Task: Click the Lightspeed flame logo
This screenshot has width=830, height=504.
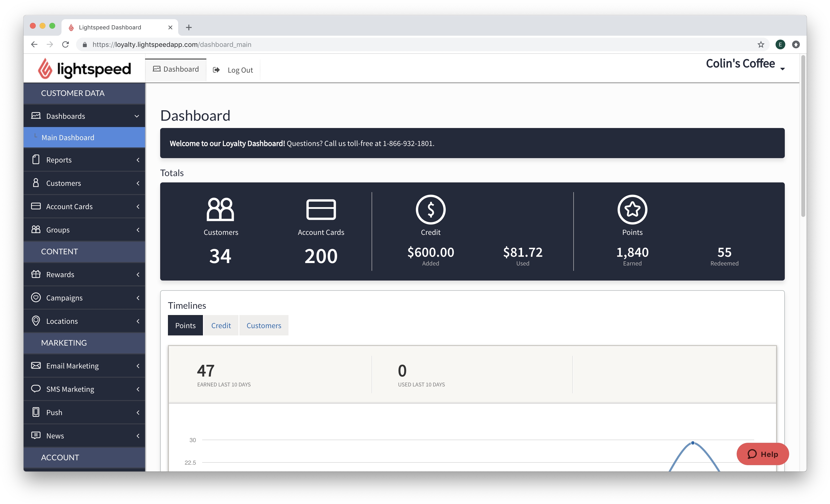Action: pos(45,68)
